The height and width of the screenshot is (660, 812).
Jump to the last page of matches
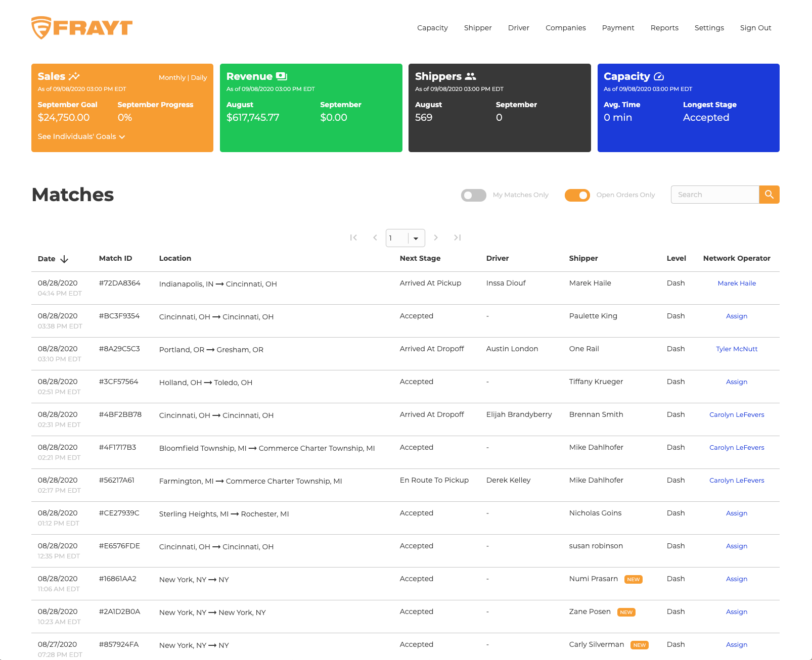point(458,238)
